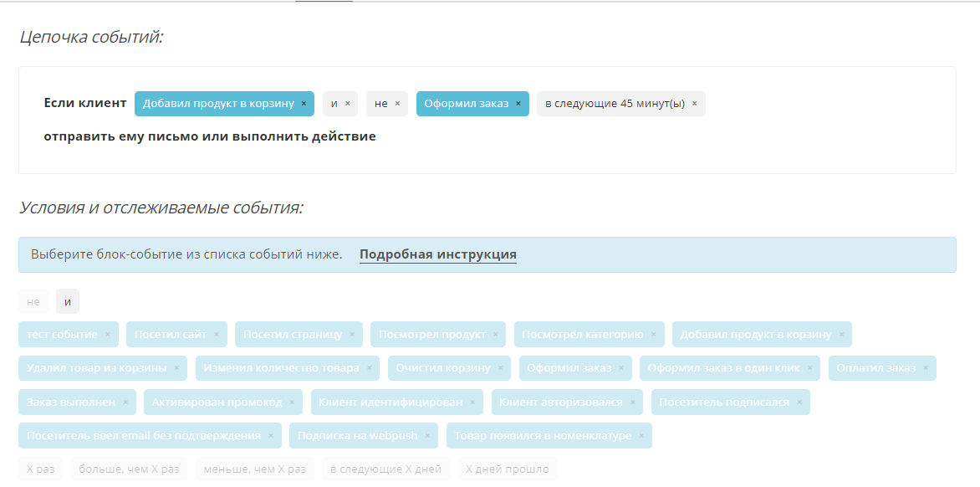Image resolution: width=980 pixels, height=487 pixels.
Task: Delete the 'и' operator from chain
Action: [348, 104]
